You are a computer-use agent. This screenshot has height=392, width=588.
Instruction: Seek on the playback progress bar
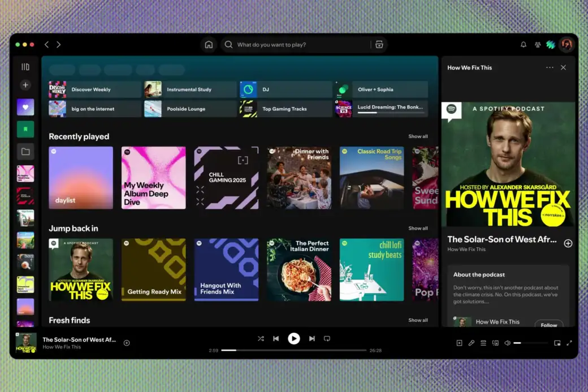[x=293, y=350]
